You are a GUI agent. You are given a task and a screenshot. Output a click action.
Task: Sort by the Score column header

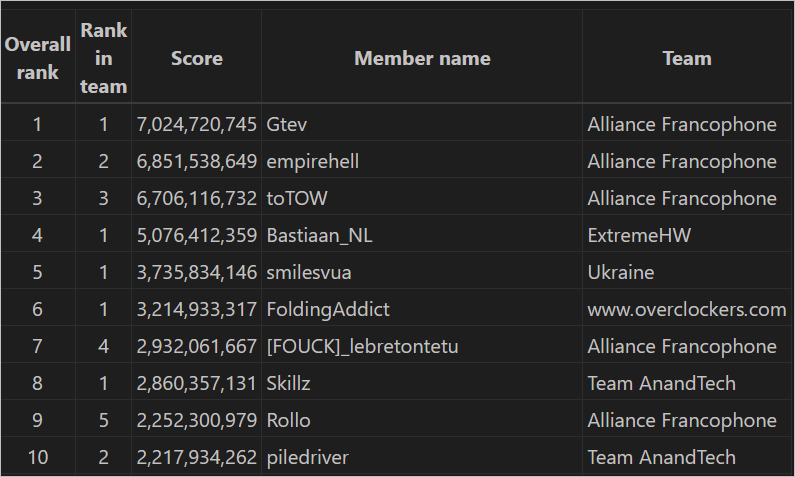point(197,58)
